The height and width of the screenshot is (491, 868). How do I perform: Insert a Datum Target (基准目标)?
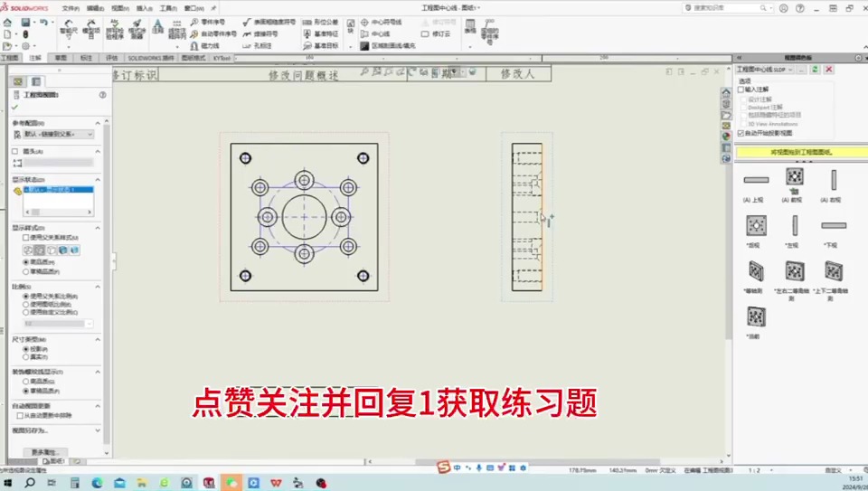320,46
